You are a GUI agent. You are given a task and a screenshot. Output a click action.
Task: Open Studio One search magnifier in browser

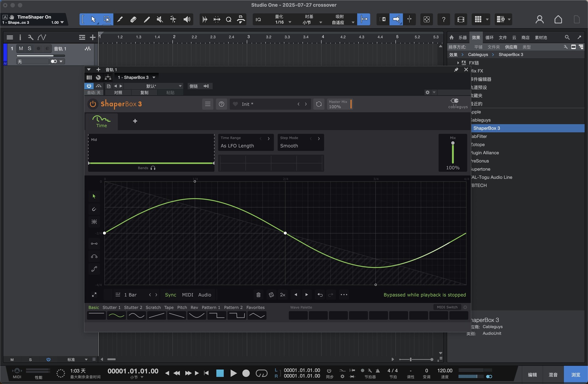pos(567,37)
